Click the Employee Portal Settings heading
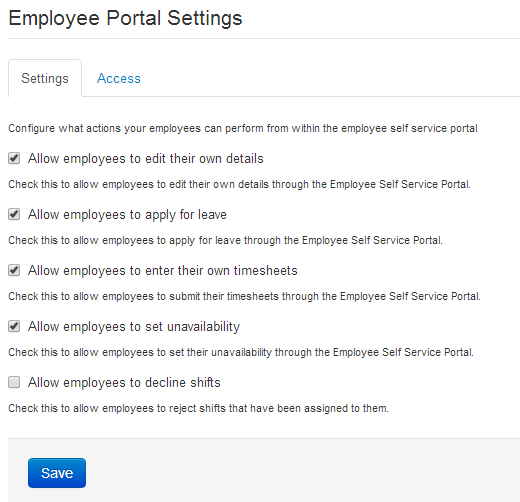 125,18
